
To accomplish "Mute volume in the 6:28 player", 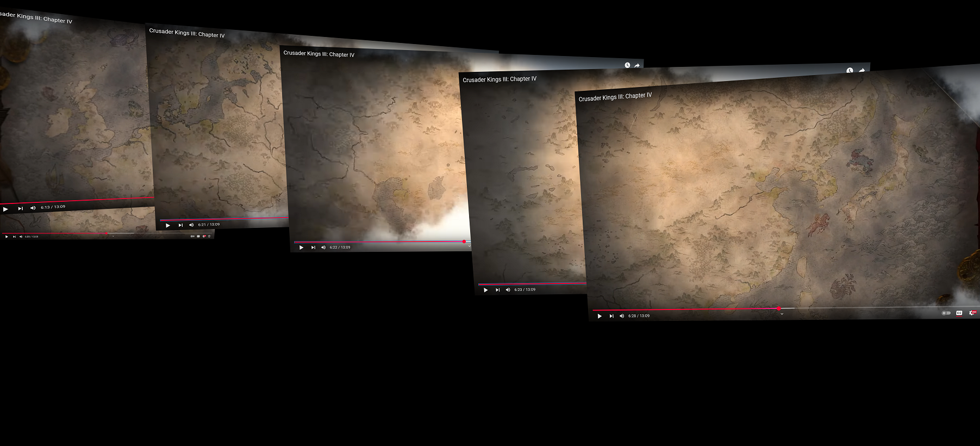I will click(622, 316).
